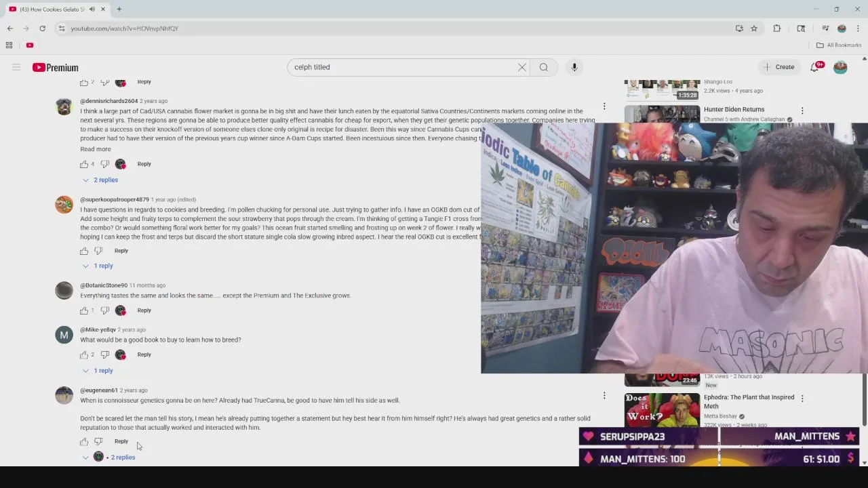The width and height of the screenshot is (868, 488).
Task: Reply to Mike-ye8qv's comment
Action: pos(144,354)
